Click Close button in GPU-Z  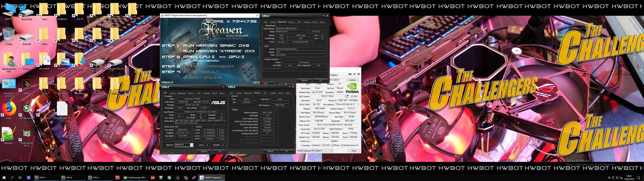[354, 151]
